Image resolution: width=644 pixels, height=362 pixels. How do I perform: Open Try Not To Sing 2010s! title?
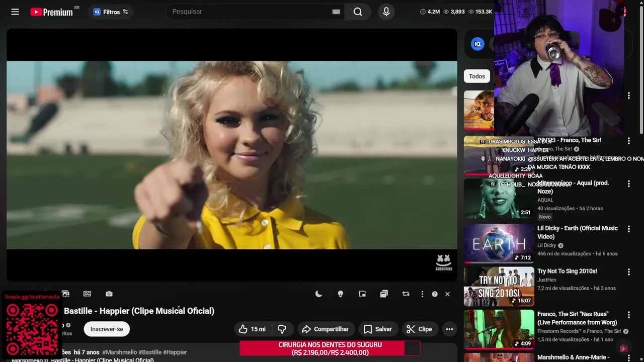[x=567, y=271]
